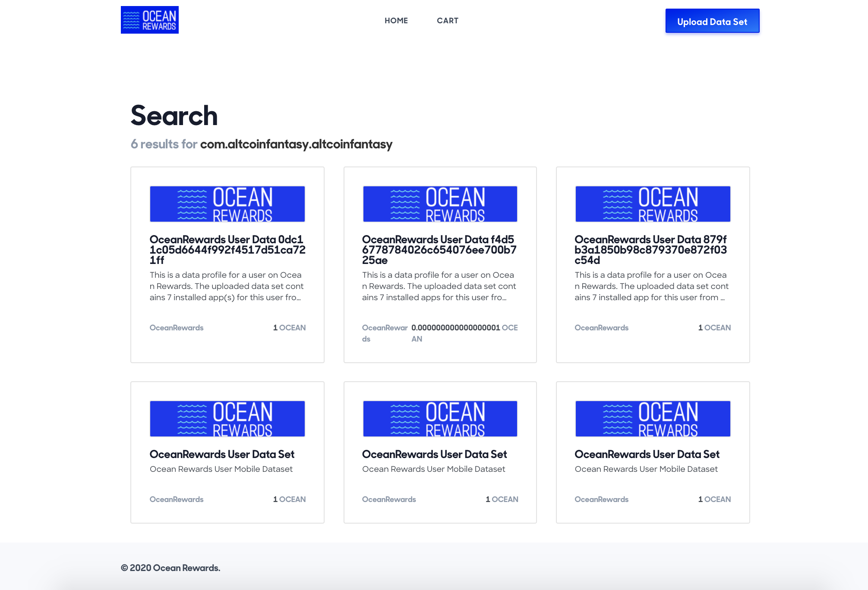
Task: Click banner image of bottom-middle User Data Set
Action: coord(440,419)
